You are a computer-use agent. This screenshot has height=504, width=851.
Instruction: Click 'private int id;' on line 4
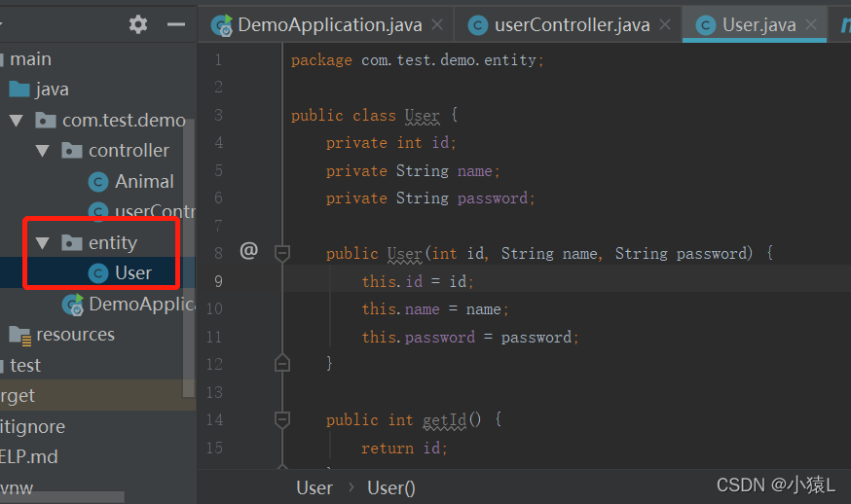tap(390, 143)
